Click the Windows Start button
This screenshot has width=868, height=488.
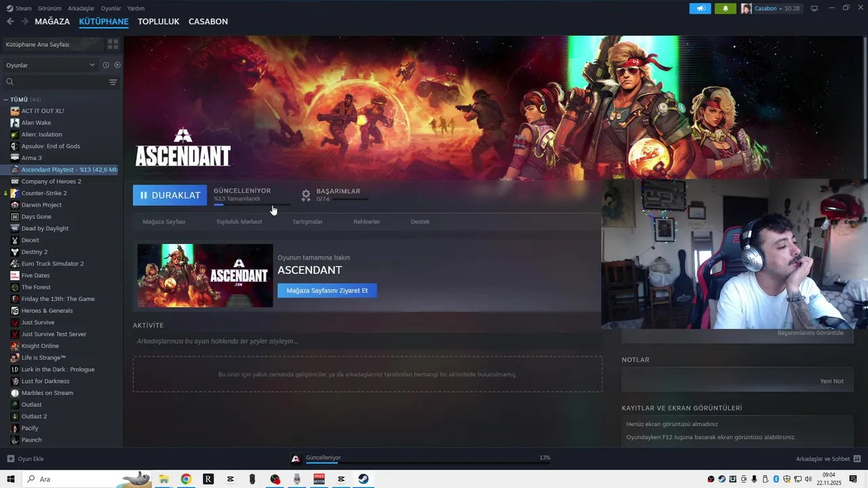11,479
